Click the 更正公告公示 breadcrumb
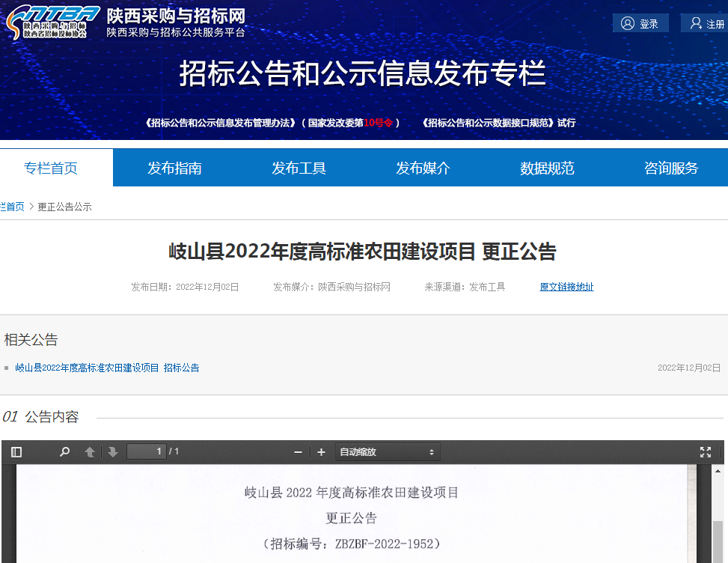 [x=64, y=207]
